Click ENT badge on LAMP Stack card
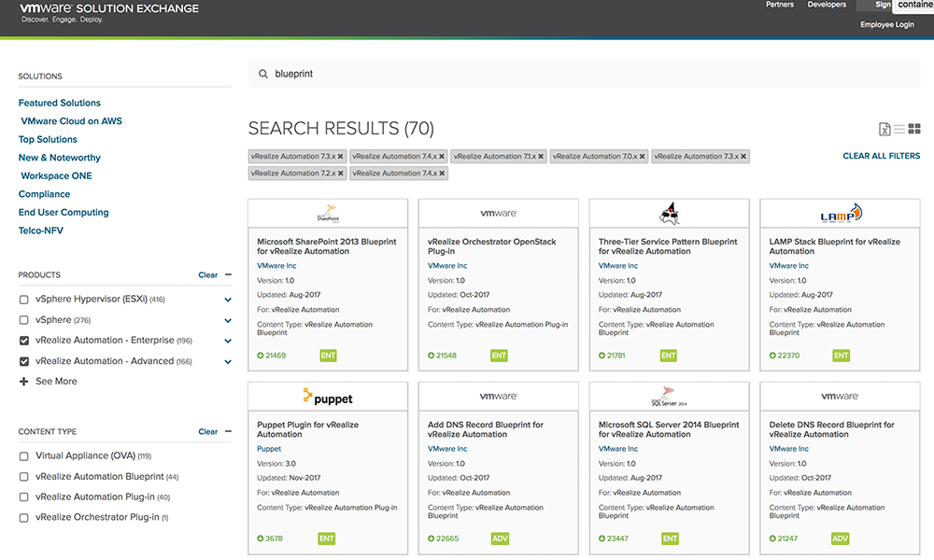This screenshot has width=934, height=560. pyautogui.click(x=842, y=356)
